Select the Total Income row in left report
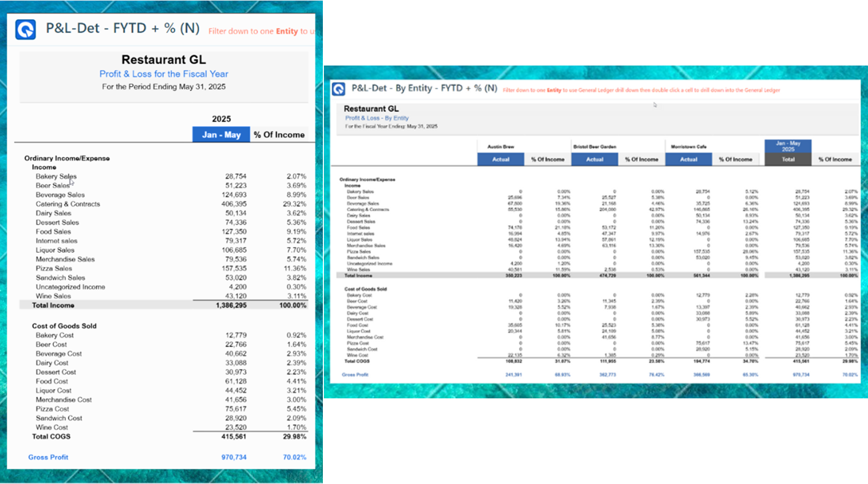The height and width of the screenshot is (484, 868). [x=53, y=305]
